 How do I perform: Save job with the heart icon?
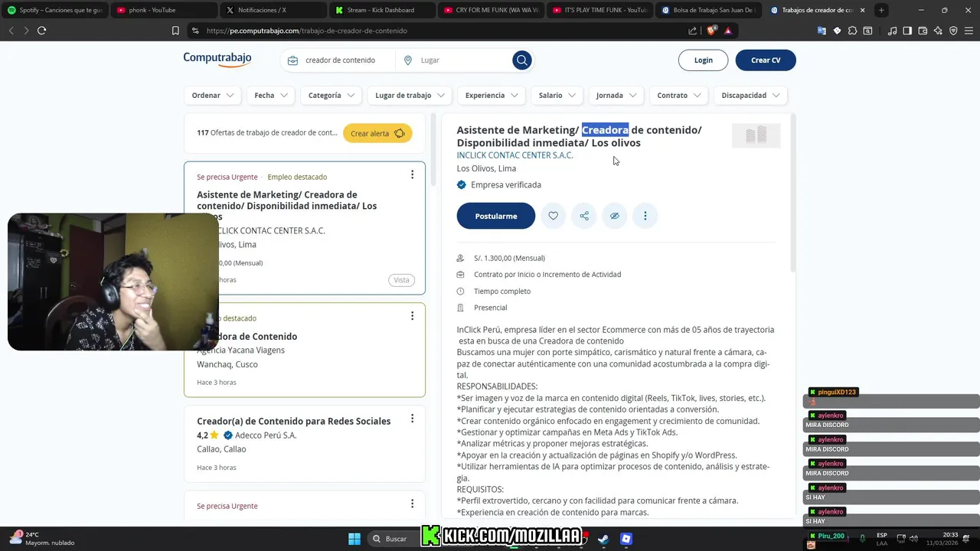point(553,216)
